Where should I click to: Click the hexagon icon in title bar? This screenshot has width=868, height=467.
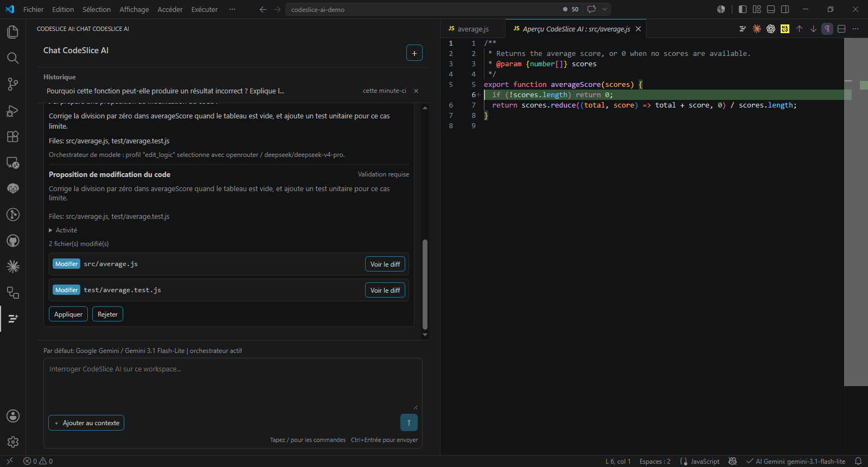click(721, 9)
